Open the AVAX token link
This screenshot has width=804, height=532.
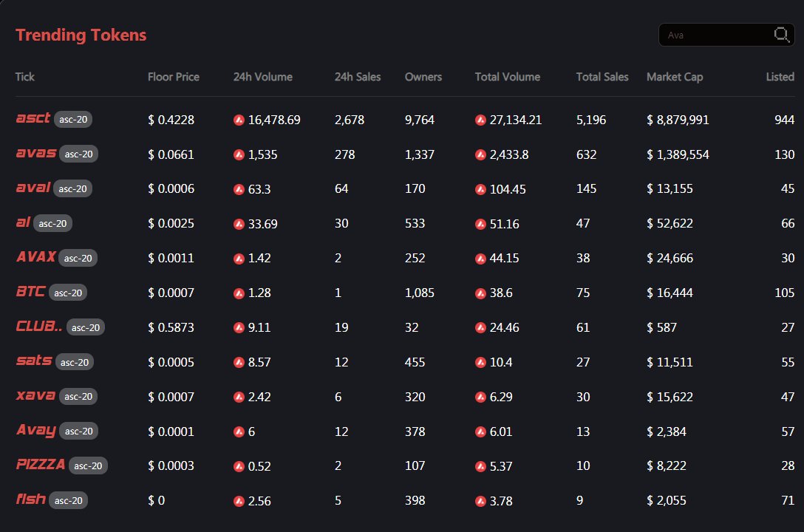(36, 257)
